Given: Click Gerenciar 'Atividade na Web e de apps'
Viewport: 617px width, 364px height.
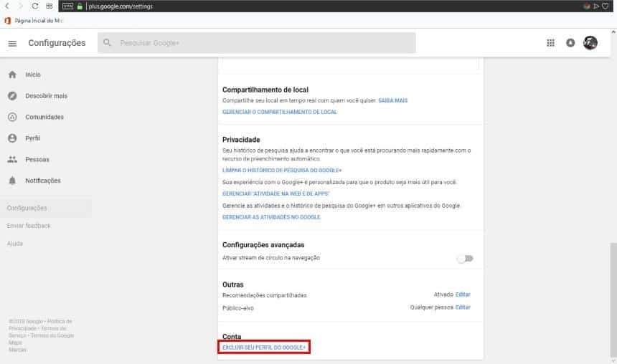Looking at the screenshot, I should [x=275, y=193].
